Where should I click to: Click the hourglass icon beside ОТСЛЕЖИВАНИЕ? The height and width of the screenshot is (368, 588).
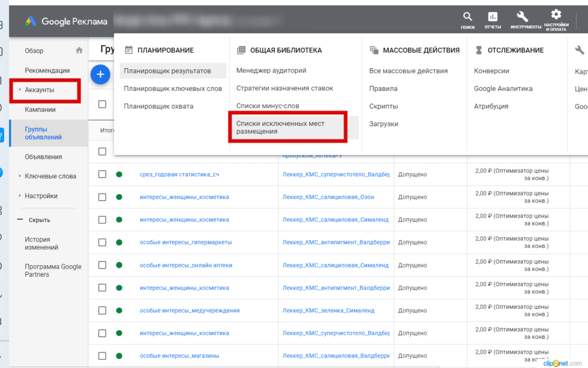pos(479,50)
